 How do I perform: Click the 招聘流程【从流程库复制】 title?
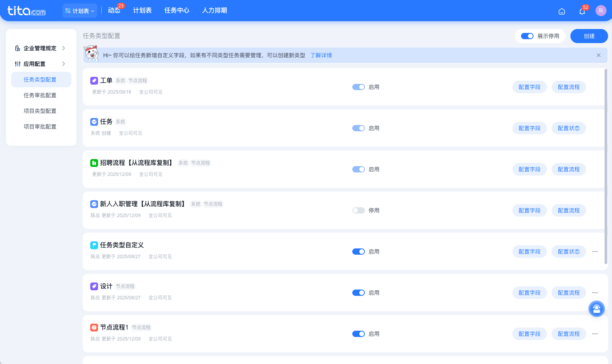pyautogui.click(x=137, y=163)
